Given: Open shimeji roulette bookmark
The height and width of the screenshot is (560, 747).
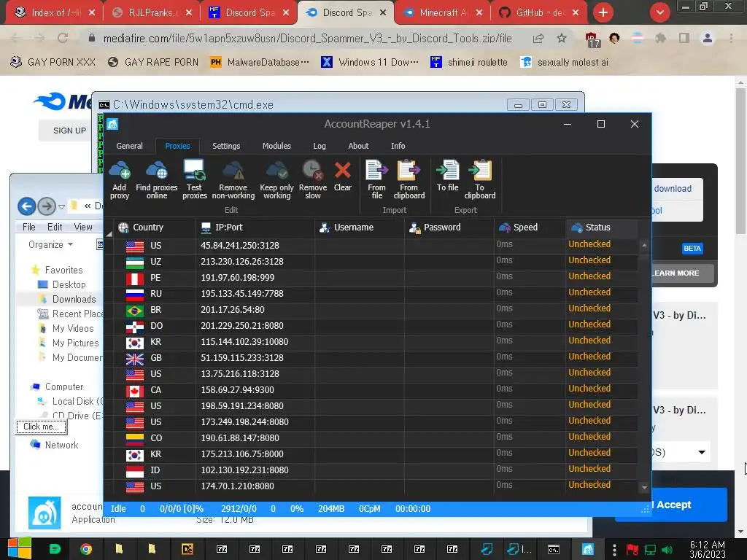Looking at the screenshot, I should [469, 63].
